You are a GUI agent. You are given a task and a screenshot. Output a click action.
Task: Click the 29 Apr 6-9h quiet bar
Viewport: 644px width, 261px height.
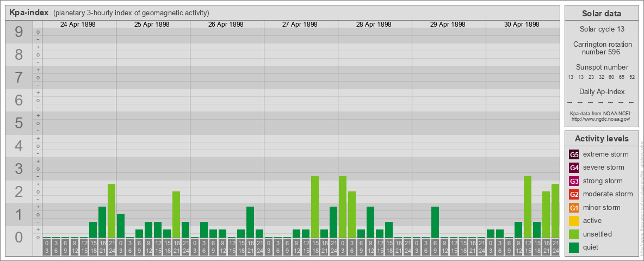[435, 222]
